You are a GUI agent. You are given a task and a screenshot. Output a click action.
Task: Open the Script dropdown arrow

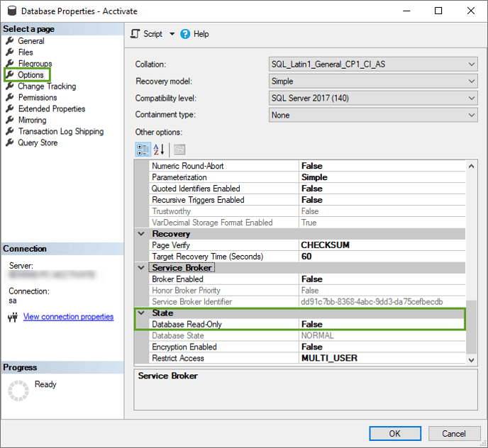point(172,34)
